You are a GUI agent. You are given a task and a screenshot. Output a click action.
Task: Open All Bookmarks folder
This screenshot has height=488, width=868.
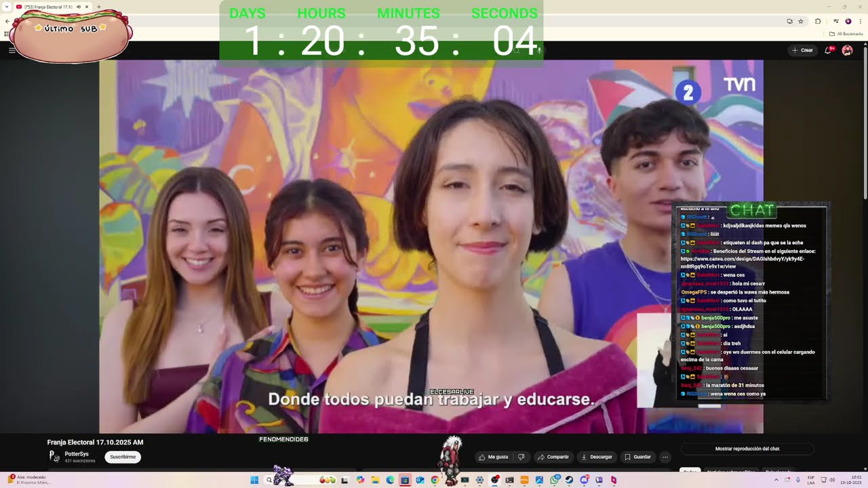pos(846,34)
